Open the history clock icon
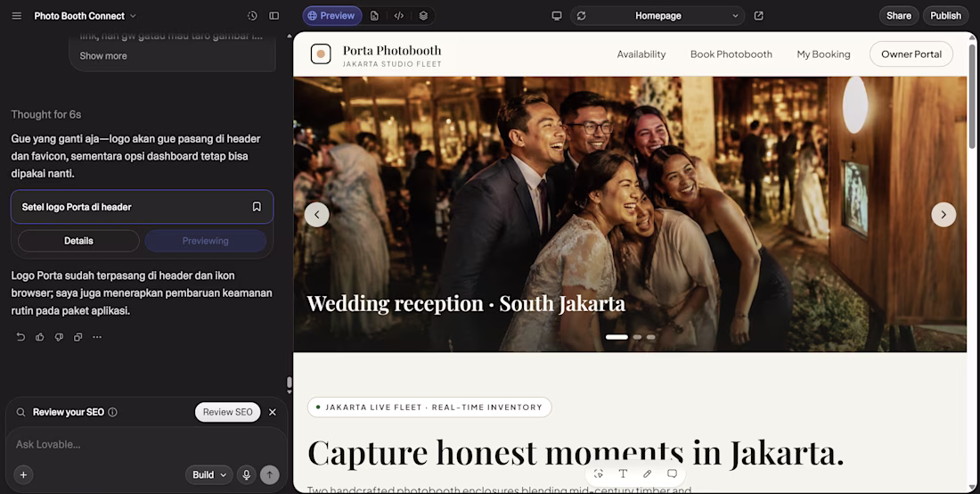 (x=252, y=16)
